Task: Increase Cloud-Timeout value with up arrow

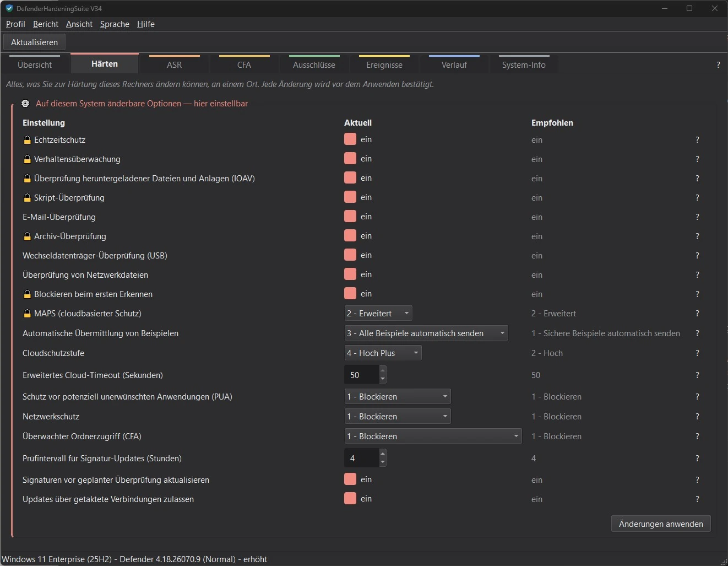Action: point(383,370)
